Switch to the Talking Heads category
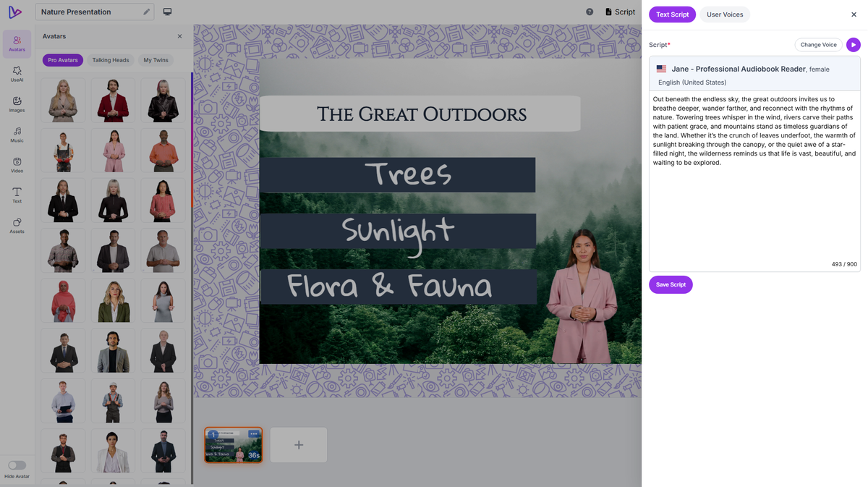 [110, 60]
